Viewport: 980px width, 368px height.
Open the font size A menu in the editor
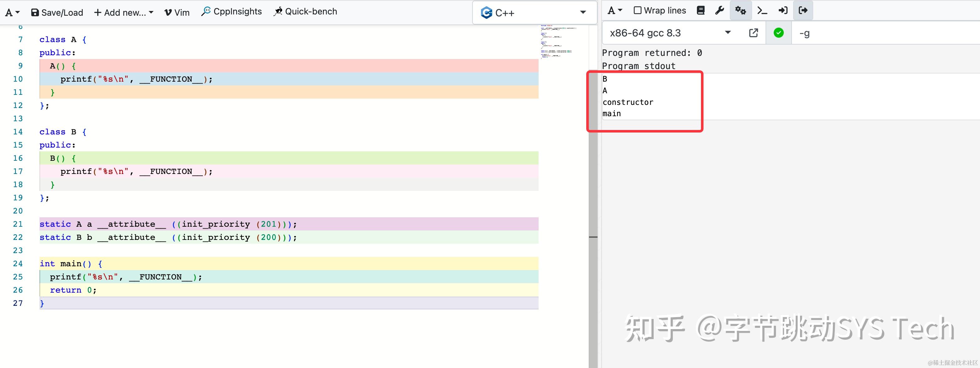coord(12,12)
